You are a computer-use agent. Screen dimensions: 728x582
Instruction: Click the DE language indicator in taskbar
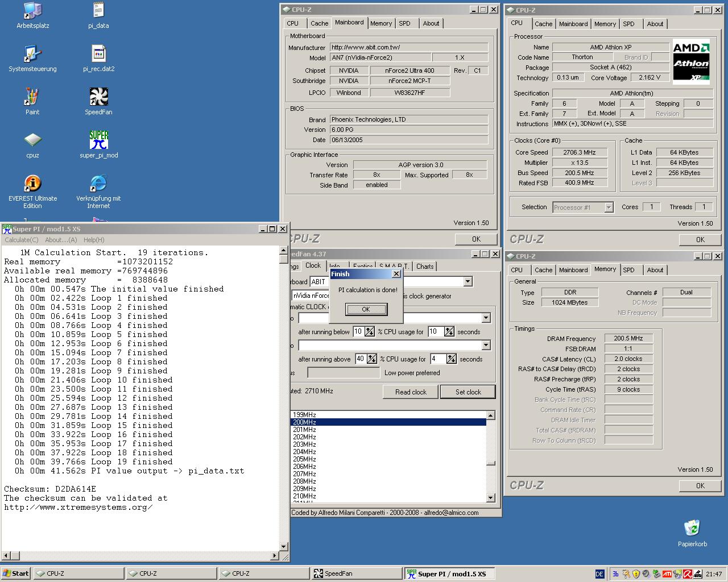(599, 574)
